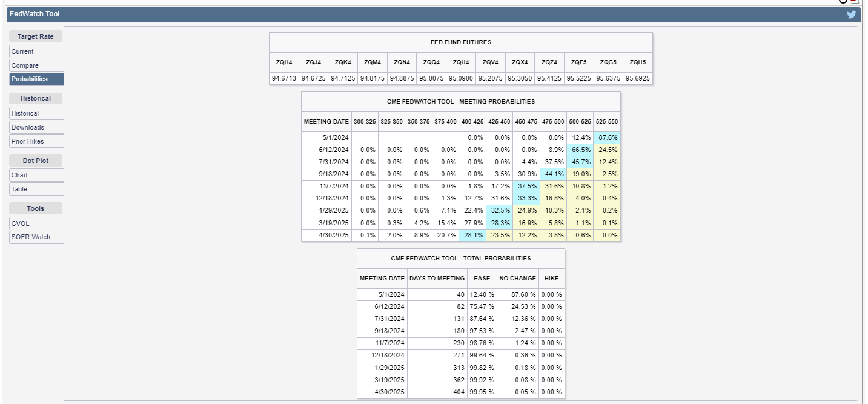Click the EASE column header
The height and width of the screenshot is (404, 868).
click(x=482, y=279)
